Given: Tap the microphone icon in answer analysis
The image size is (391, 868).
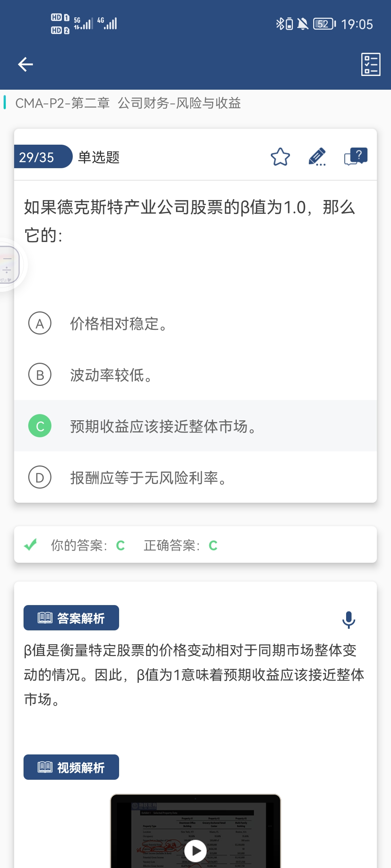Looking at the screenshot, I should (x=349, y=620).
